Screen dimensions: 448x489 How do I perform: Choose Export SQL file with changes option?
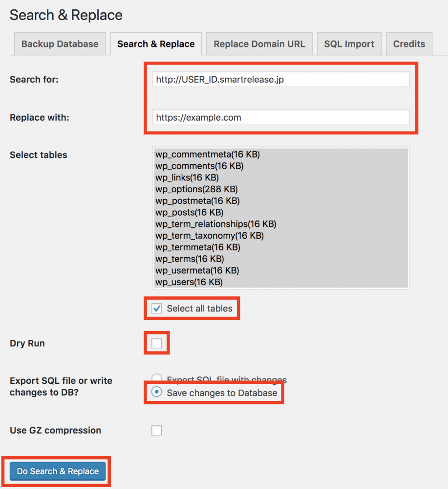[x=157, y=378]
